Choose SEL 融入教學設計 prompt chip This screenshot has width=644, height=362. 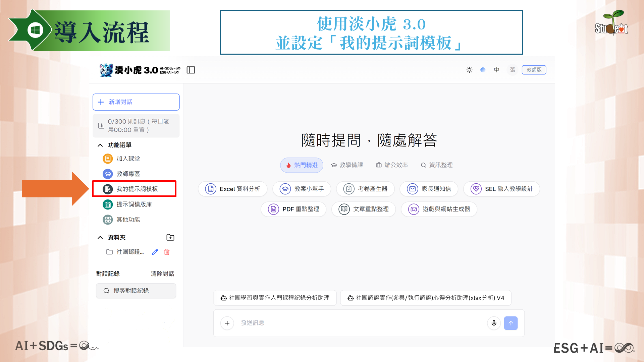coord(501,189)
